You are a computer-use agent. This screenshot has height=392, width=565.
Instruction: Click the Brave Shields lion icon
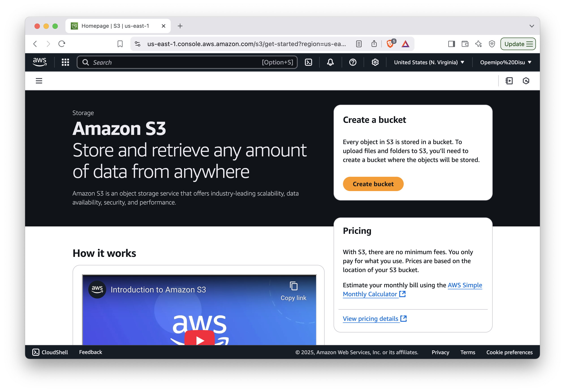pyautogui.click(x=390, y=44)
